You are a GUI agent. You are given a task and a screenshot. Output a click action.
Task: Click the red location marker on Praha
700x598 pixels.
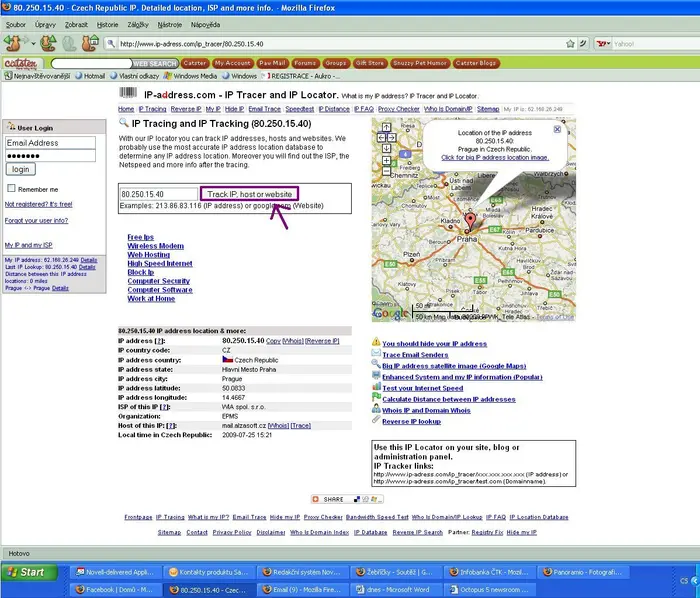(x=470, y=221)
